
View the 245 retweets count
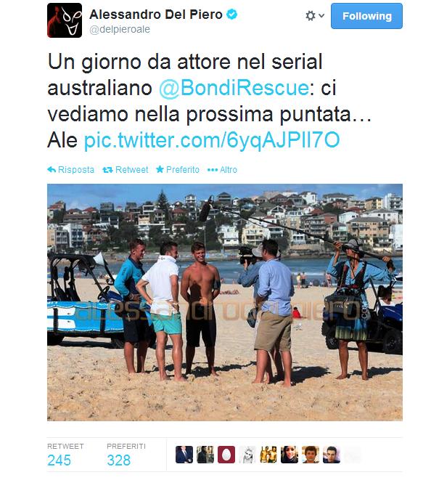pos(59,460)
